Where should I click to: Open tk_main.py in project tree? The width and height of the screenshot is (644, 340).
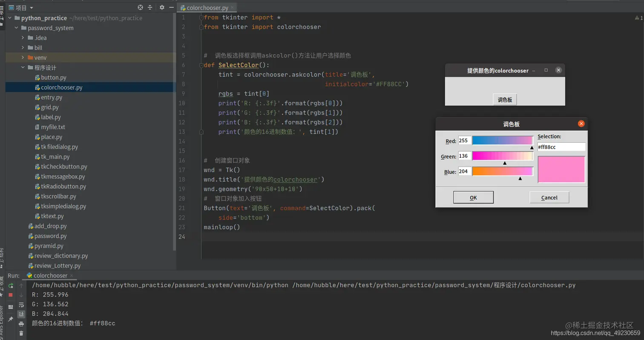(x=52, y=157)
